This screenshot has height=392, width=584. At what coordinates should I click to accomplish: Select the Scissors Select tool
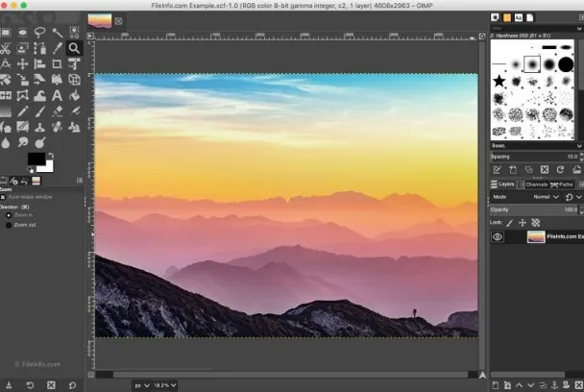5,48
